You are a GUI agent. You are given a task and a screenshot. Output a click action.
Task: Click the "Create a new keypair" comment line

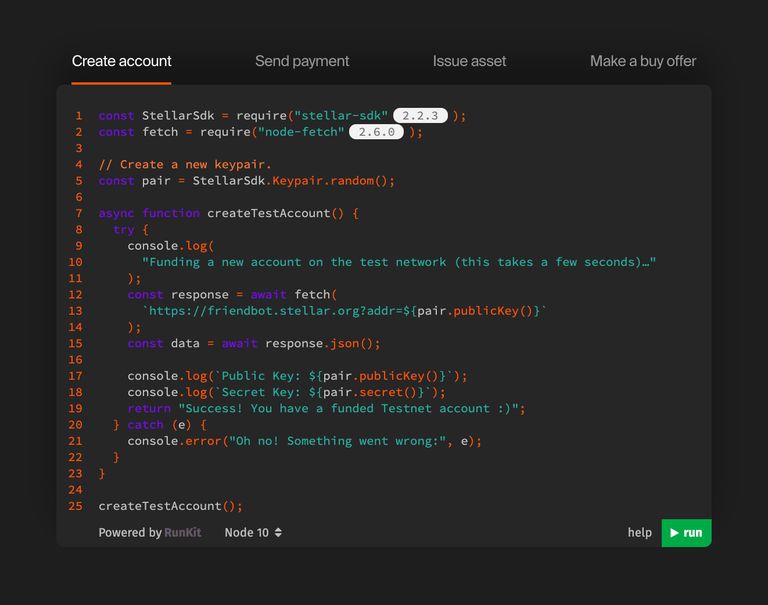(185, 164)
